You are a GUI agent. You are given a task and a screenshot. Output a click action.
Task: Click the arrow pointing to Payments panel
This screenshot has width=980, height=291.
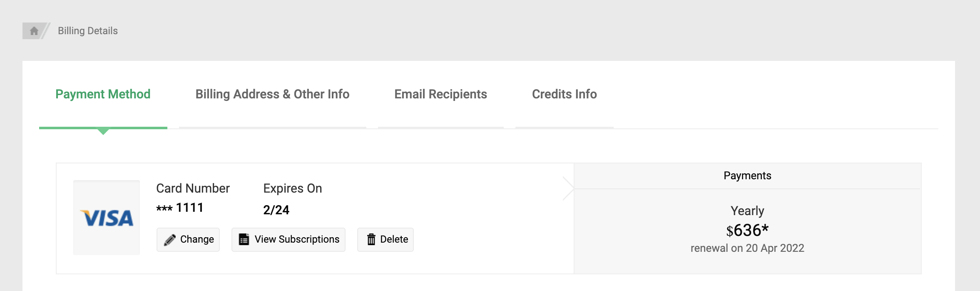[x=569, y=188]
